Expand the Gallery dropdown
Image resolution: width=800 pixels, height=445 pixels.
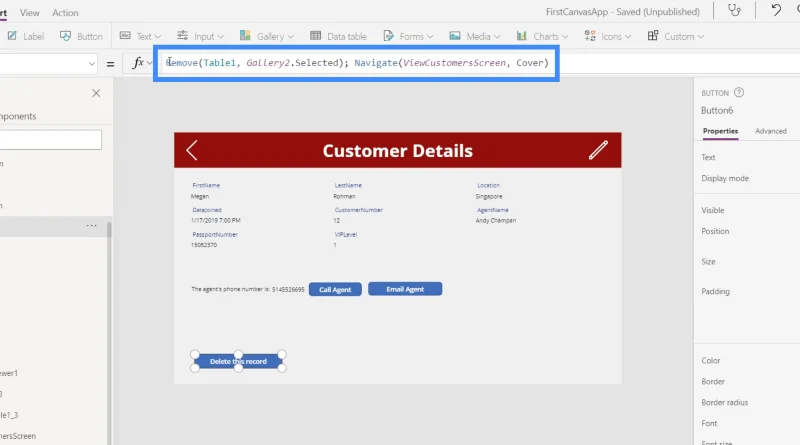(267, 36)
